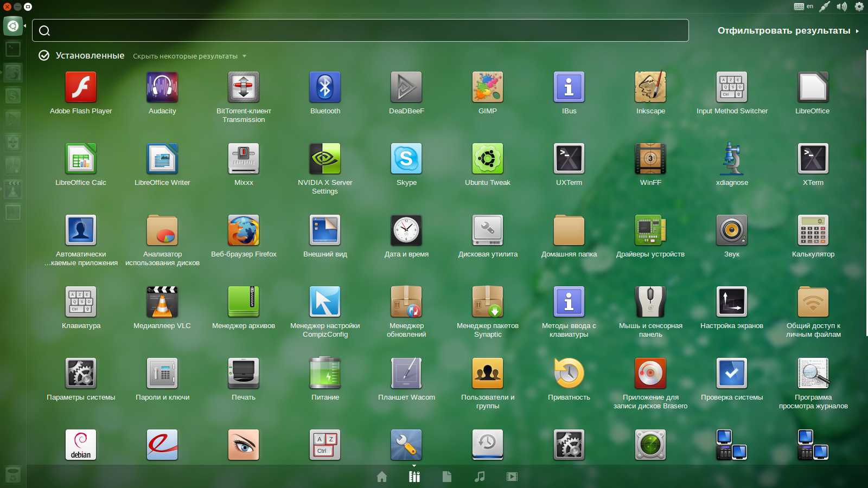
Task: Switch to Music lens tab
Action: (x=480, y=477)
